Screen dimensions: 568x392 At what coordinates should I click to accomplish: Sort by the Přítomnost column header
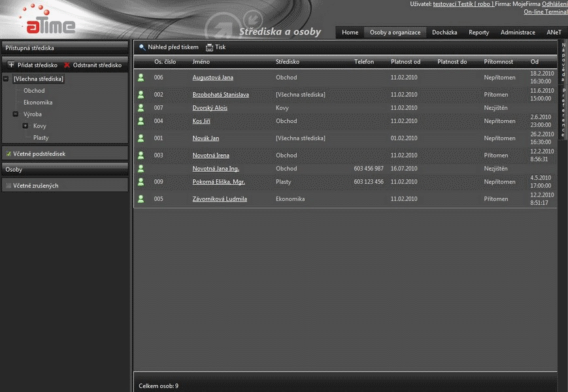click(499, 62)
